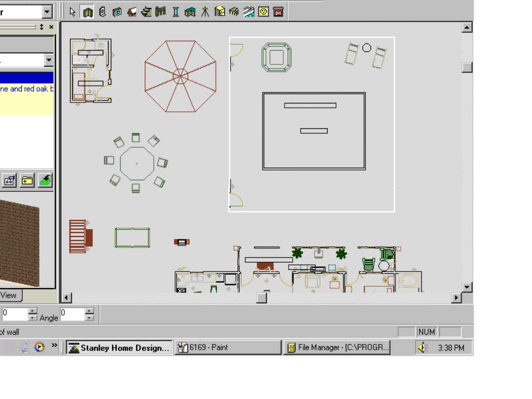Click the add folder icon button
The image size is (532, 399).
[x=27, y=181]
